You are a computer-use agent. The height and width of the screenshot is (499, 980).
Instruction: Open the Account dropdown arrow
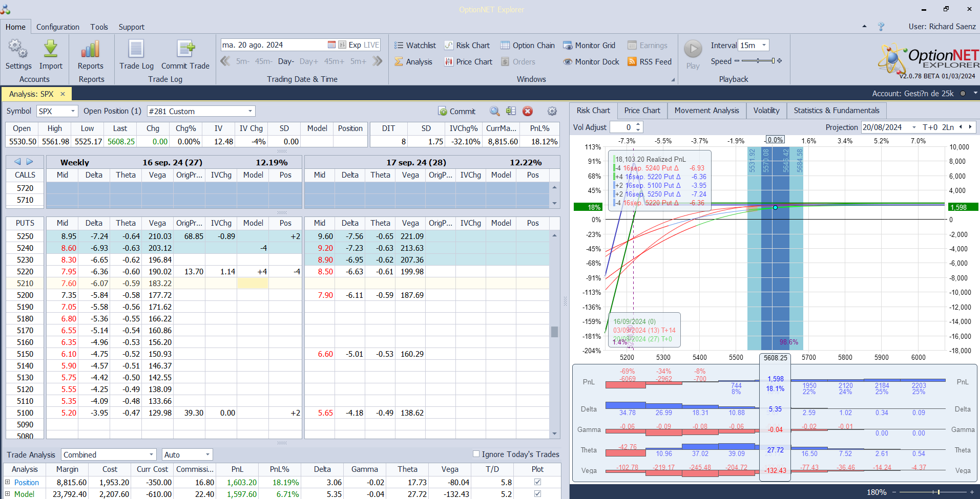[x=975, y=93]
